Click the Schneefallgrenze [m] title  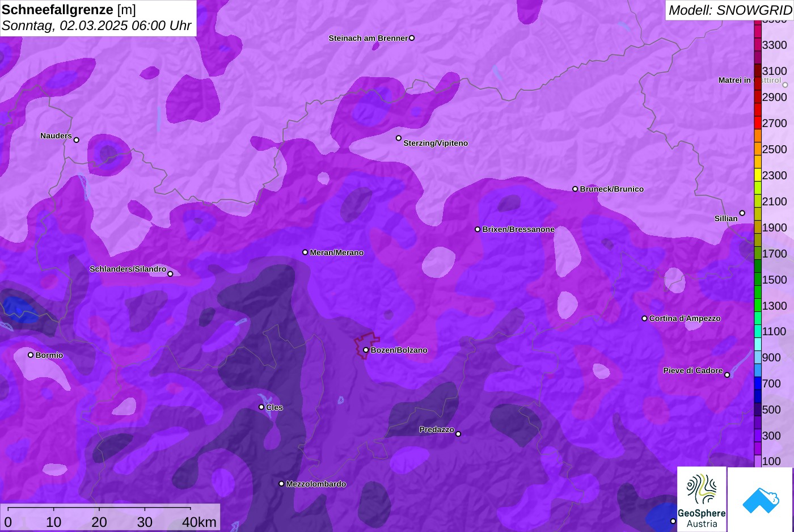pos(69,10)
